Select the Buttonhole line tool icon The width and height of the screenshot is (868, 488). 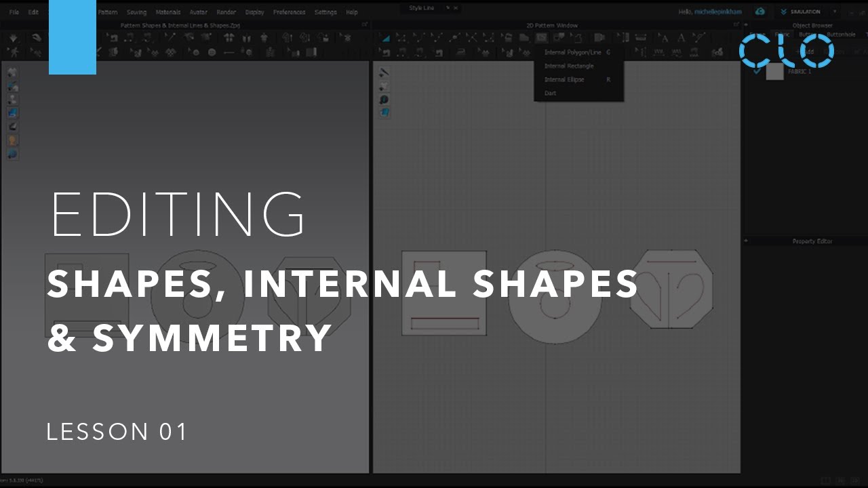pos(229,52)
